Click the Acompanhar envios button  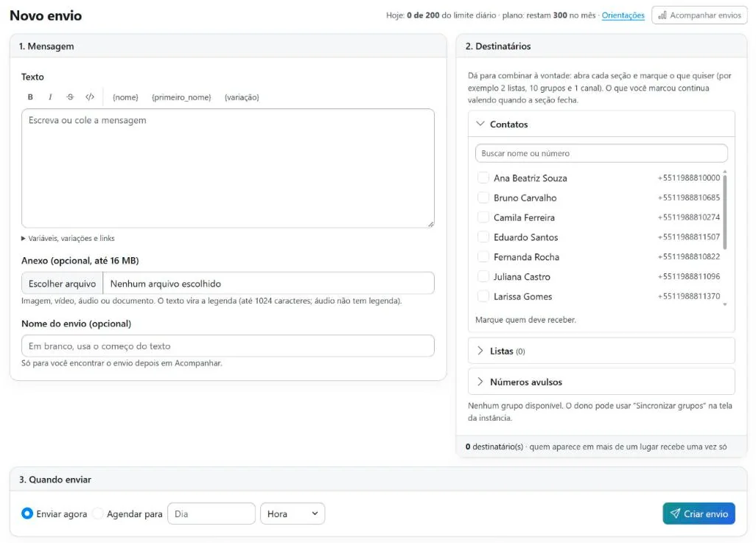(x=699, y=15)
